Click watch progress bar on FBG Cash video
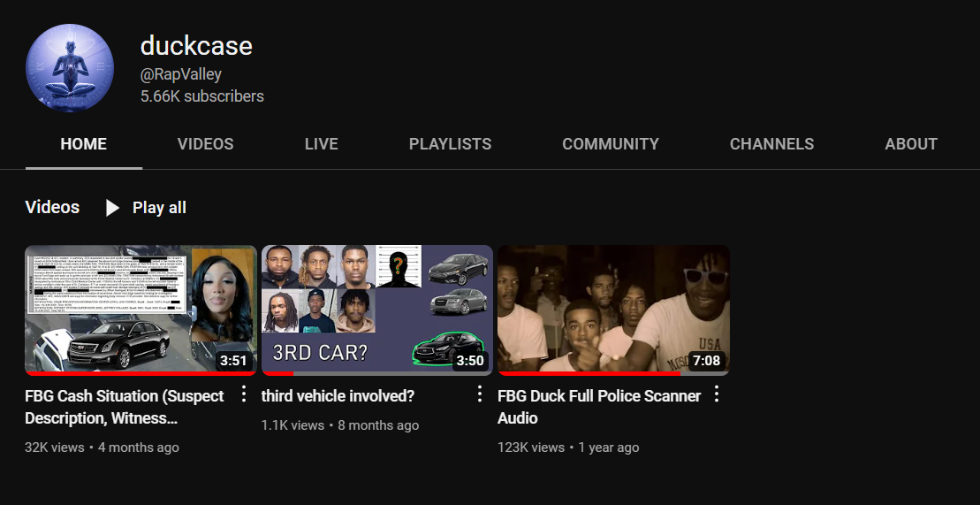 coord(141,373)
